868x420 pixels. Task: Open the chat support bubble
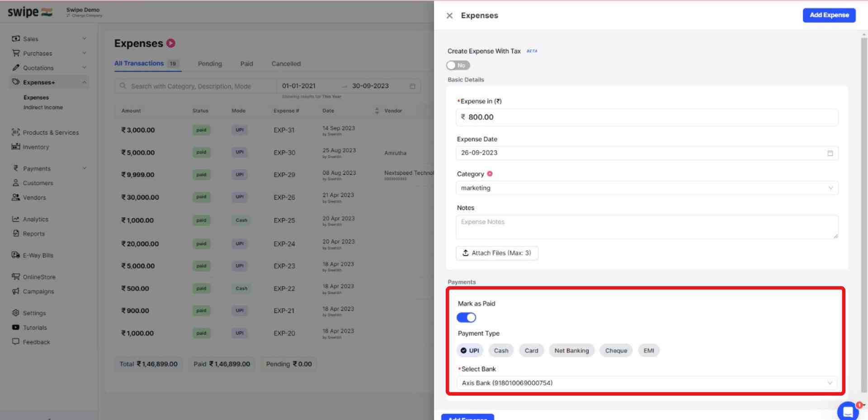[x=848, y=411]
